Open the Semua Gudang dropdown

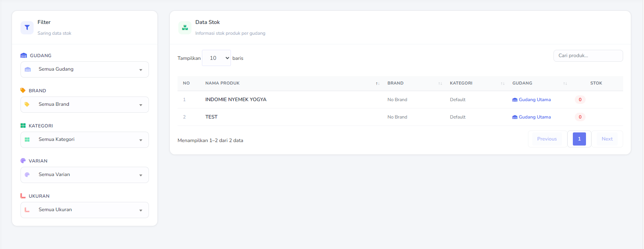click(x=85, y=69)
